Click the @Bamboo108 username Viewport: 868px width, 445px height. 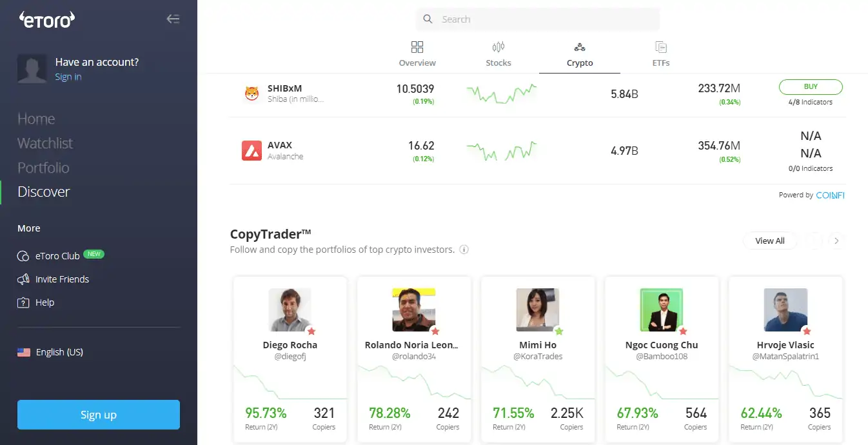(x=662, y=357)
